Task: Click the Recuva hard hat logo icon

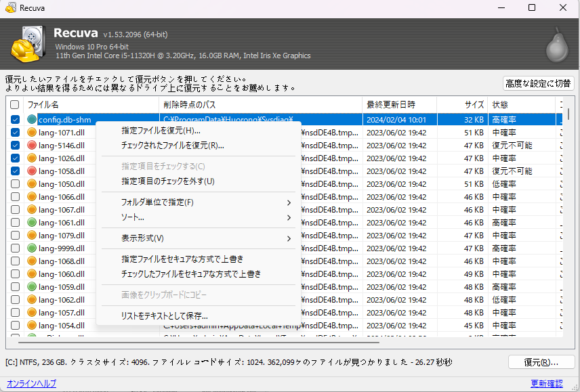Action: click(x=27, y=43)
